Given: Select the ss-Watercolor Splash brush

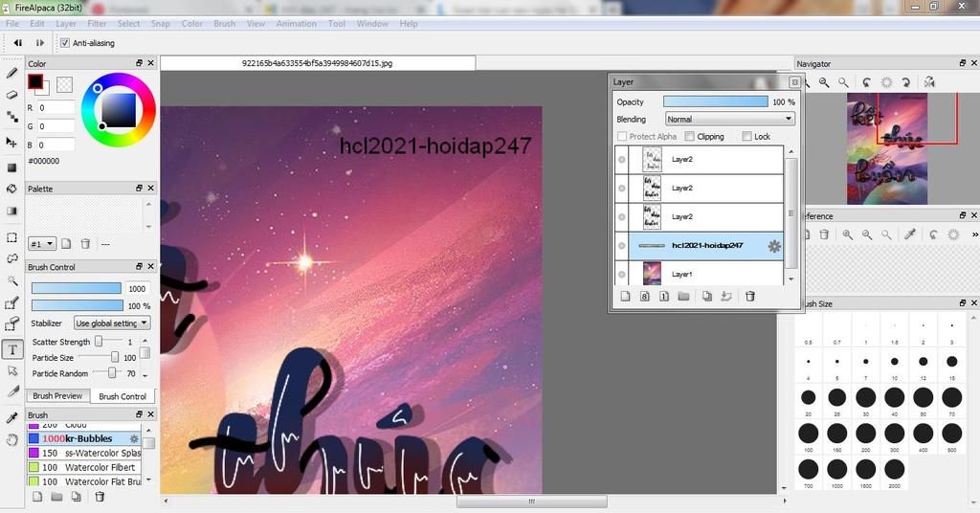Looking at the screenshot, I should (x=84, y=453).
